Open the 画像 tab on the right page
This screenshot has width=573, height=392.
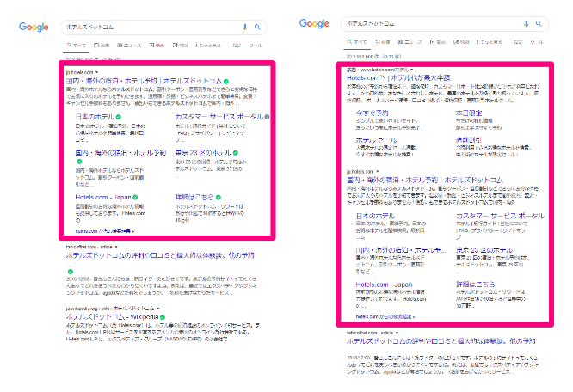[383, 42]
